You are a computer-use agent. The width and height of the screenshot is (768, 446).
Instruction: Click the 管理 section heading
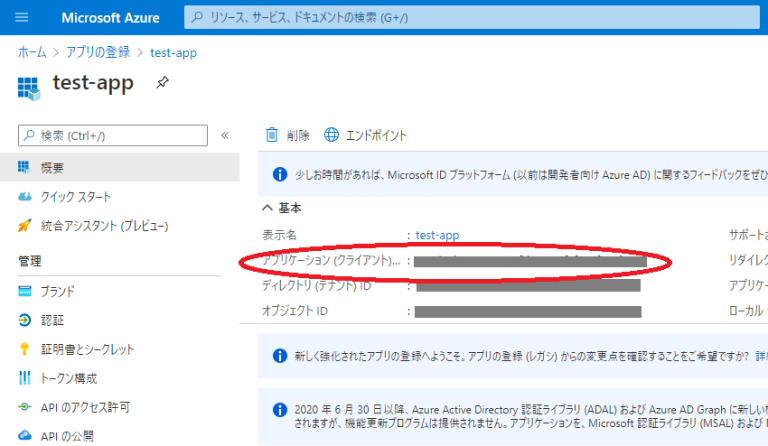(x=30, y=261)
